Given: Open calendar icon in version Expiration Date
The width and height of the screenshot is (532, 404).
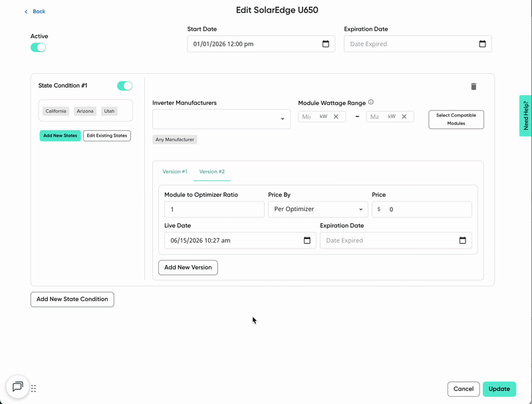Looking at the screenshot, I should (462, 241).
